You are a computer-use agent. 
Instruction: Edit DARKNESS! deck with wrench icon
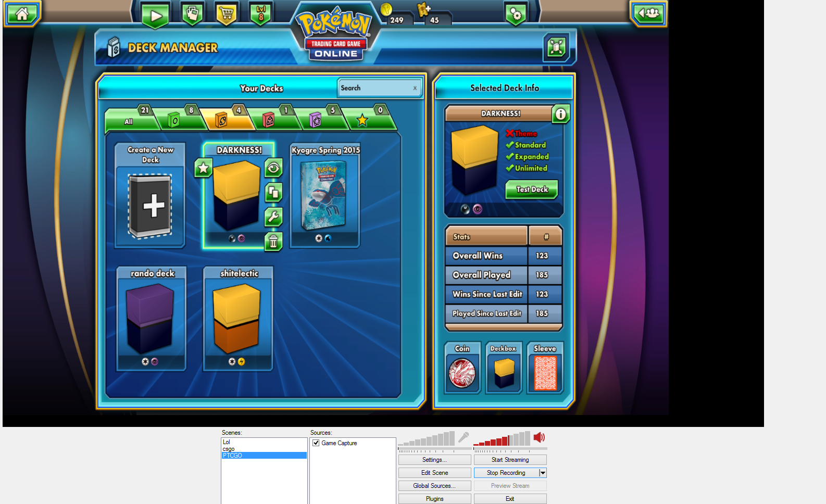[x=273, y=217]
